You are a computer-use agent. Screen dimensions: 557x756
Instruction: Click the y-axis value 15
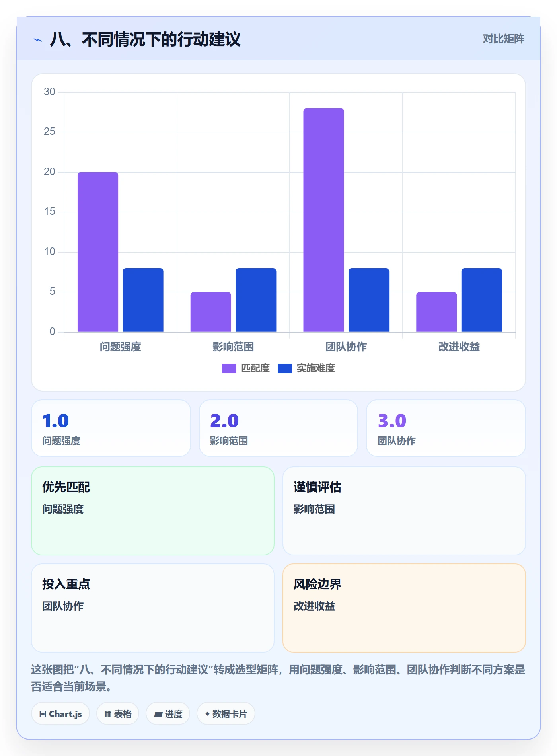pos(49,212)
